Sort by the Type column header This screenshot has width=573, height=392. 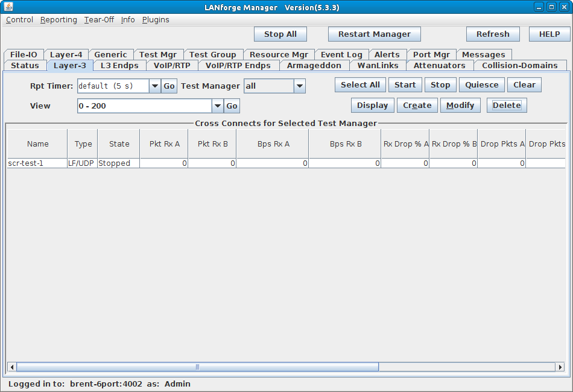[83, 144]
